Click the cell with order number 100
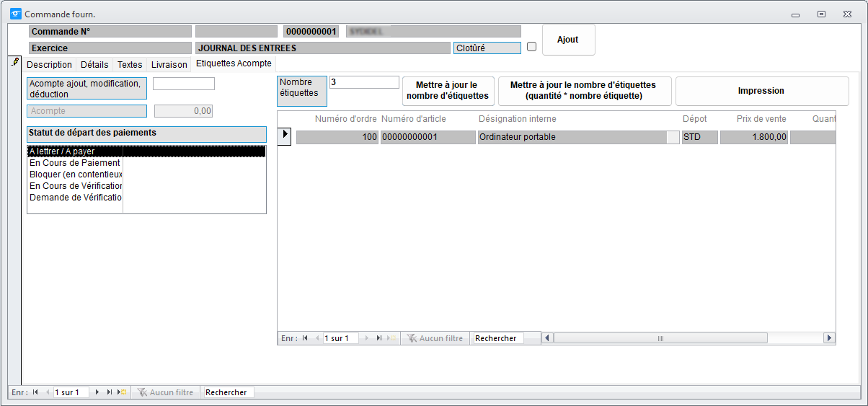 (x=337, y=137)
